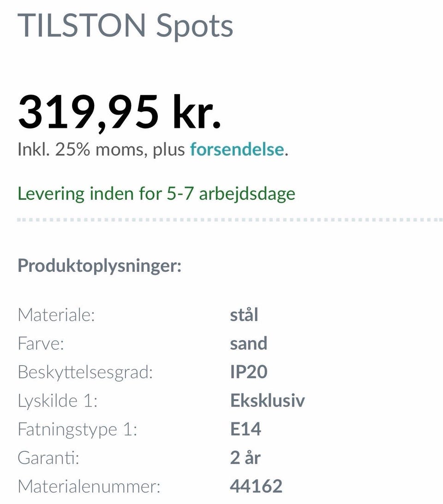Click the E14 socket type value

click(x=245, y=429)
